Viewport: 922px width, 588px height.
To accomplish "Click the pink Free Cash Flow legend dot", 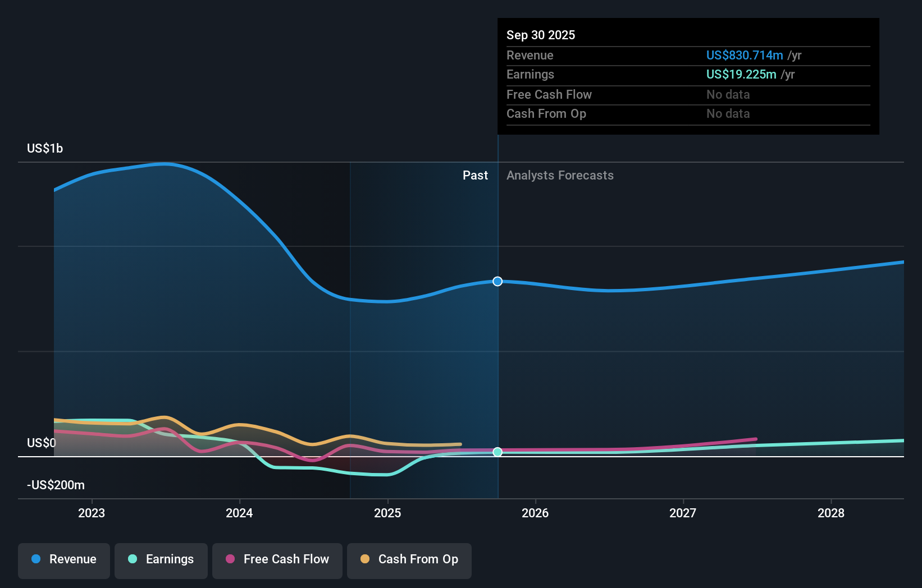I will click(x=232, y=559).
